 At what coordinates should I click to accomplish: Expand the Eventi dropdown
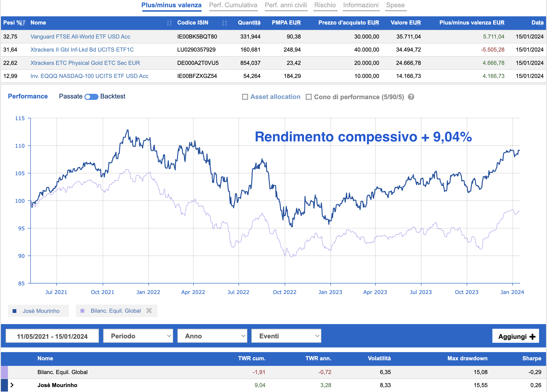[x=286, y=336]
